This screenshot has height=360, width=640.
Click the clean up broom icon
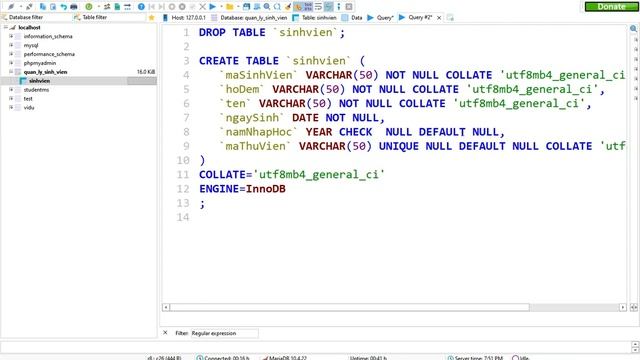tap(288, 7)
